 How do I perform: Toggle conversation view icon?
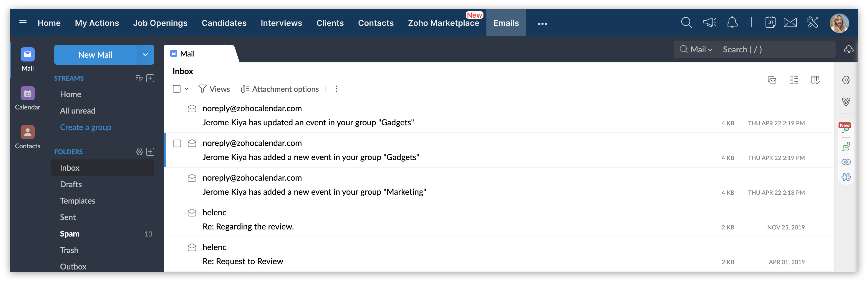pos(772,80)
